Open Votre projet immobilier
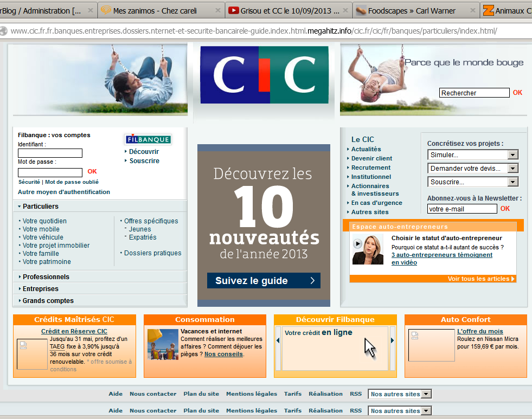Screen dimensions: 532x419 56,246
